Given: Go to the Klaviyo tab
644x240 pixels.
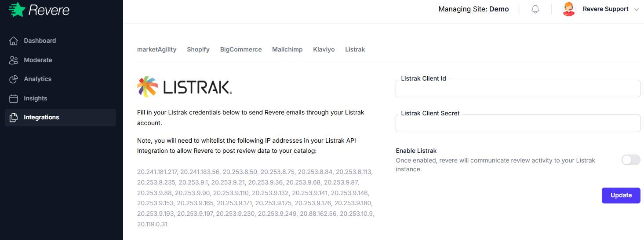Looking at the screenshot, I should point(324,49).
